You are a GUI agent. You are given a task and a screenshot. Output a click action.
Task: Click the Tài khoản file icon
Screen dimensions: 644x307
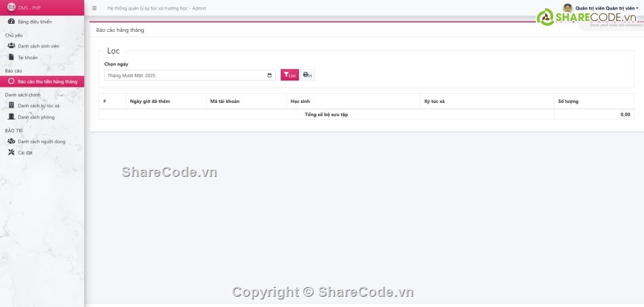tap(12, 58)
